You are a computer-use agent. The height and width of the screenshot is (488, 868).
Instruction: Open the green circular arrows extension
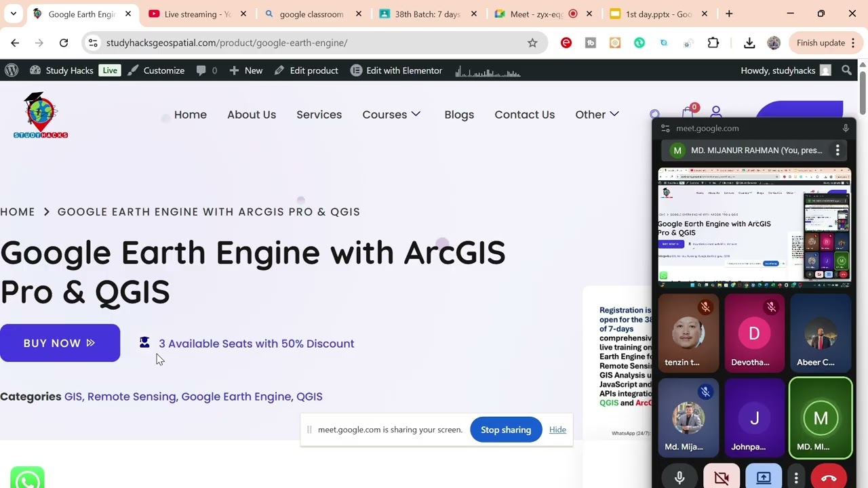click(x=639, y=43)
